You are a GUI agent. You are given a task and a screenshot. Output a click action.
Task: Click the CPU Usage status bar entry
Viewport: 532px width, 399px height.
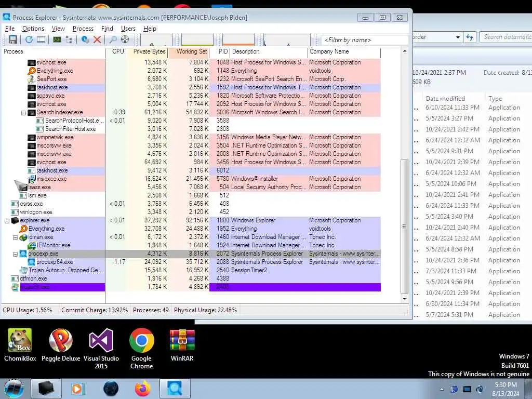28,310
